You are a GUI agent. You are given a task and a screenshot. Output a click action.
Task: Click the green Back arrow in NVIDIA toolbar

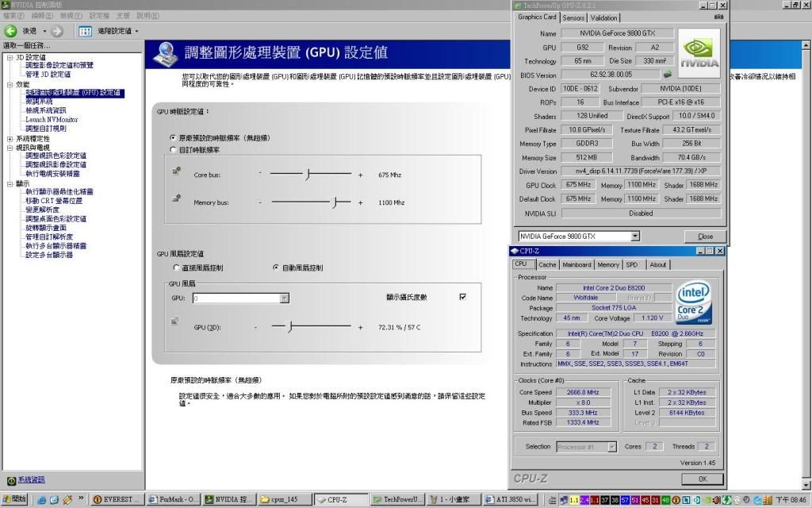tap(11, 31)
